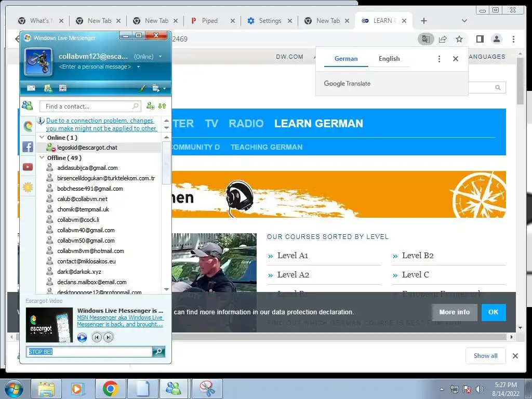Open RADIO in DW navigation
The width and height of the screenshot is (532, 399).
[246, 124]
